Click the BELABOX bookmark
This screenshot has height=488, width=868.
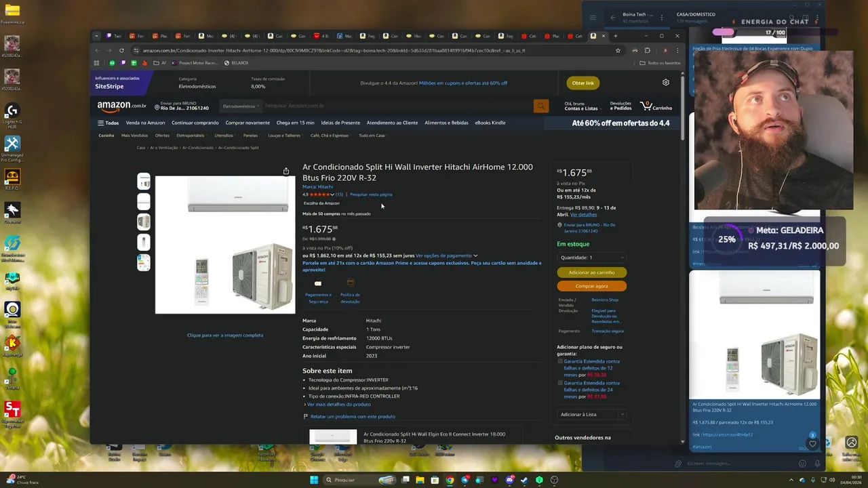tap(236, 63)
